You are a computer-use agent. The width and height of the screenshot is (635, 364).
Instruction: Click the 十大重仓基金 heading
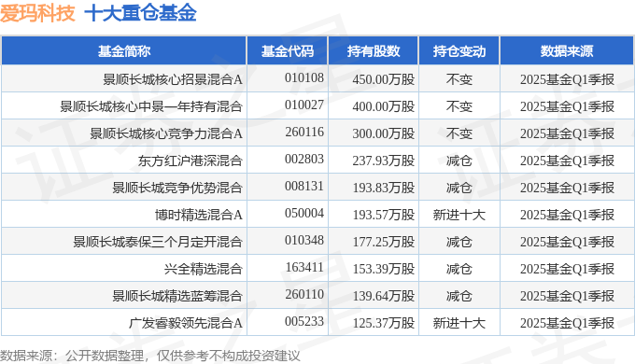tap(140, 12)
